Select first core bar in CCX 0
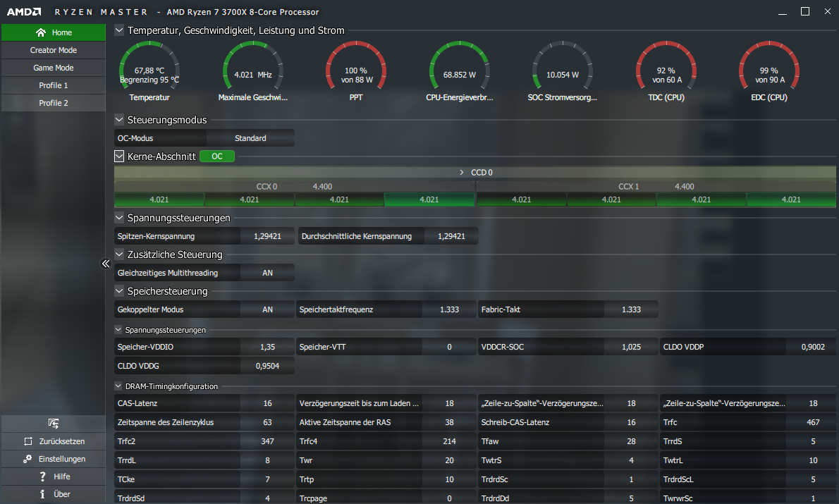839x504 pixels. coord(159,199)
